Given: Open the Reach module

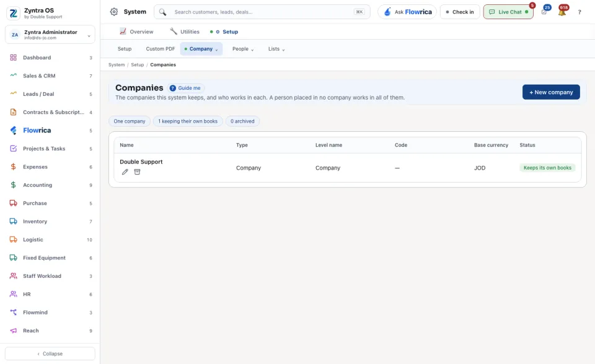Looking at the screenshot, I should click(x=50, y=331).
